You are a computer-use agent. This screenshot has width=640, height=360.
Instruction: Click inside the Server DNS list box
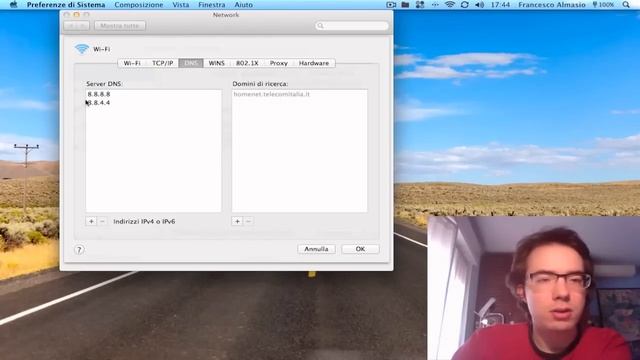tap(153, 151)
